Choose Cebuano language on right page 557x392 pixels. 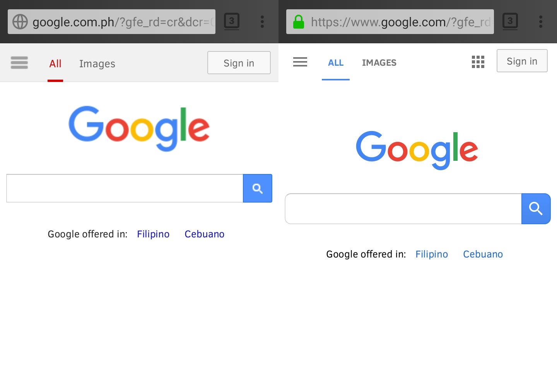tap(483, 254)
